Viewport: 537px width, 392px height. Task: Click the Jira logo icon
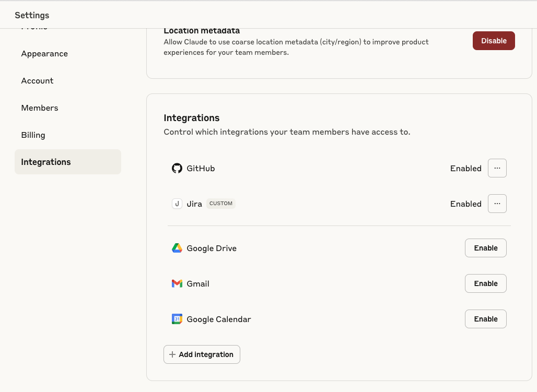coord(177,204)
